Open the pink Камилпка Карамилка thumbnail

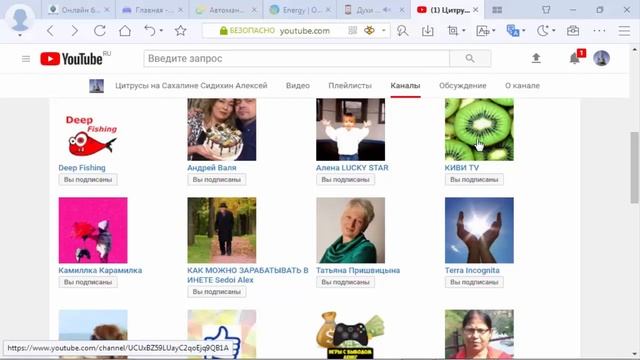(93, 230)
